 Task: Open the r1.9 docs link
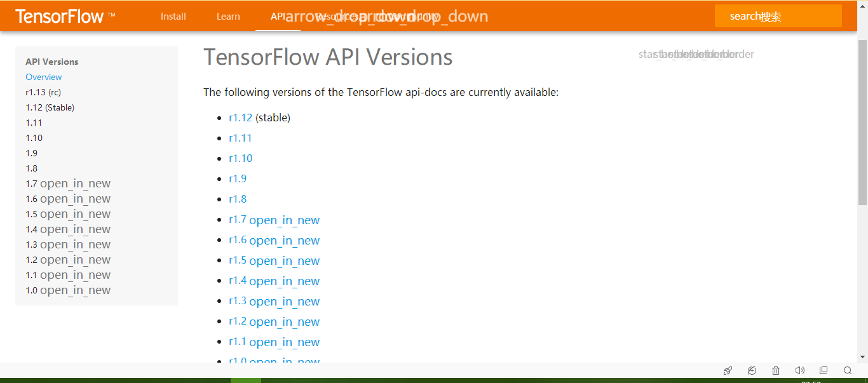[238, 178]
